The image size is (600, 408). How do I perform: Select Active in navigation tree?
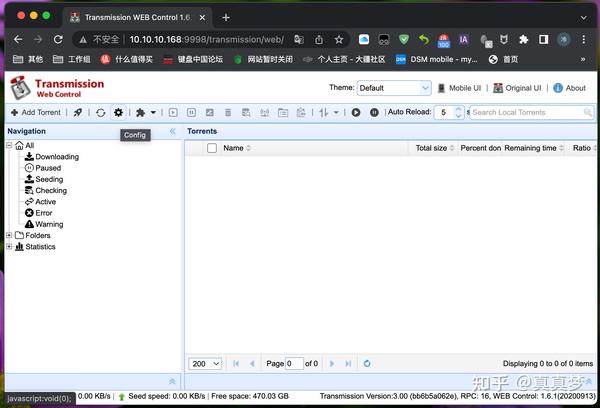(x=46, y=202)
